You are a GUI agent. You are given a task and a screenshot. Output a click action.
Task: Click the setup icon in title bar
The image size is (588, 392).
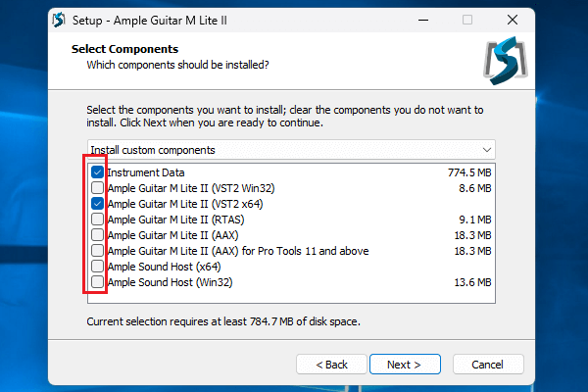(58, 19)
